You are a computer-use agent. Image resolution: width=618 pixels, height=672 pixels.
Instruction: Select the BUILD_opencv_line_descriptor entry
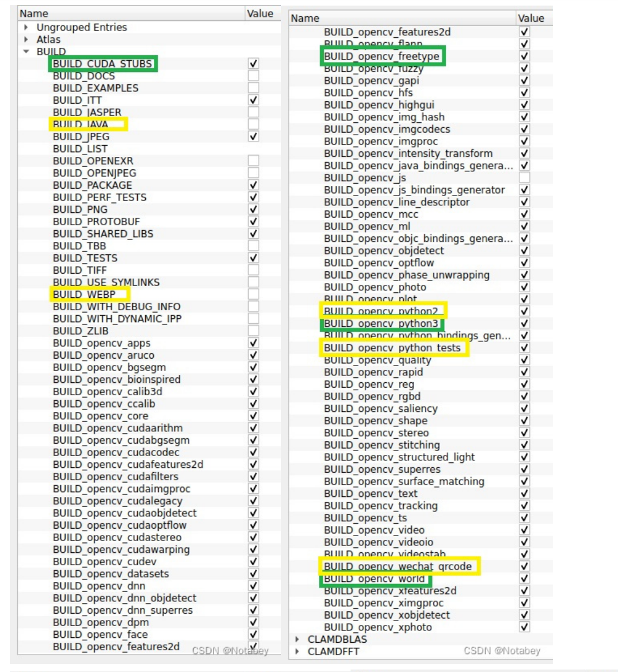pyautogui.click(x=397, y=202)
